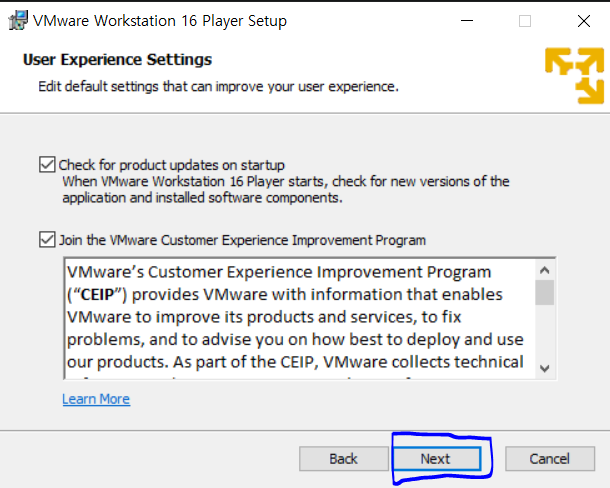Viewport: 610px width, 488px height.
Task: Click the Back button
Action: pos(344,459)
